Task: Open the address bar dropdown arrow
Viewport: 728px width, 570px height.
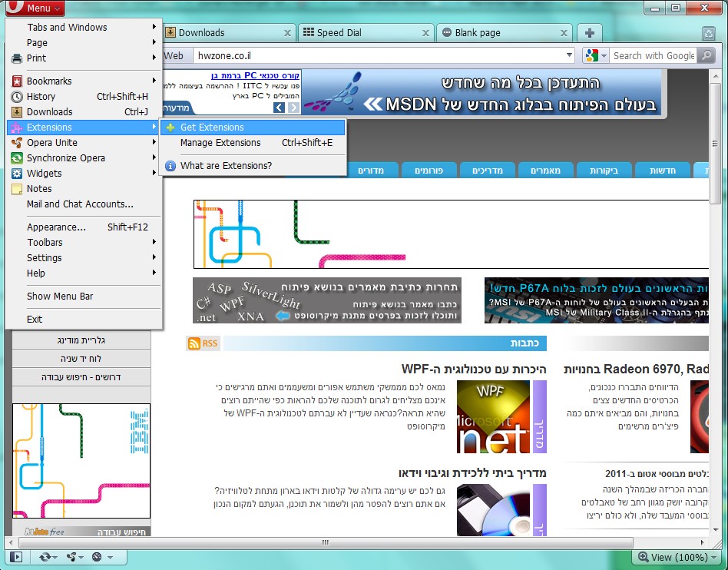Action: pyautogui.click(x=569, y=55)
